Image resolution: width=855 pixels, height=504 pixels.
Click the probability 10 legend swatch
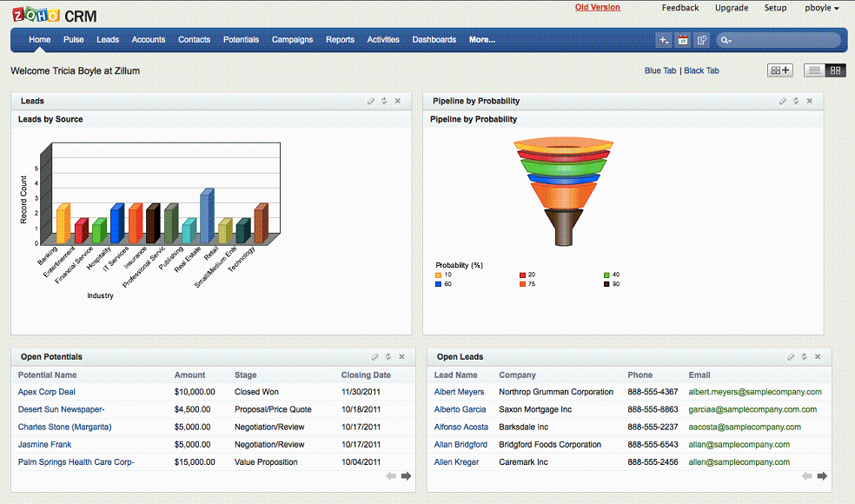(x=439, y=275)
